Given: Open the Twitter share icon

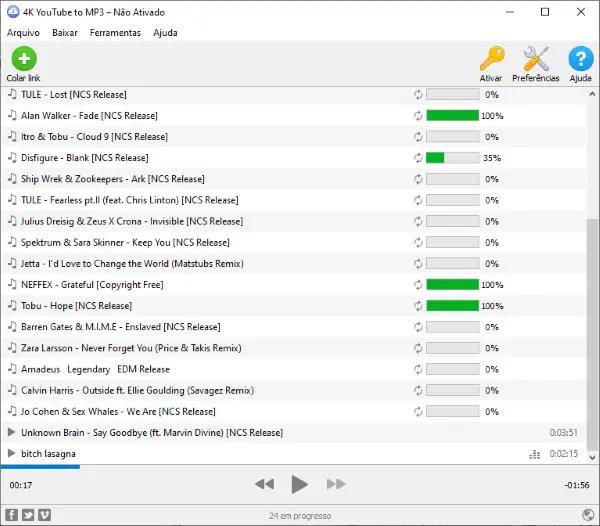Looking at the screenshot, I should pos(28,515).
